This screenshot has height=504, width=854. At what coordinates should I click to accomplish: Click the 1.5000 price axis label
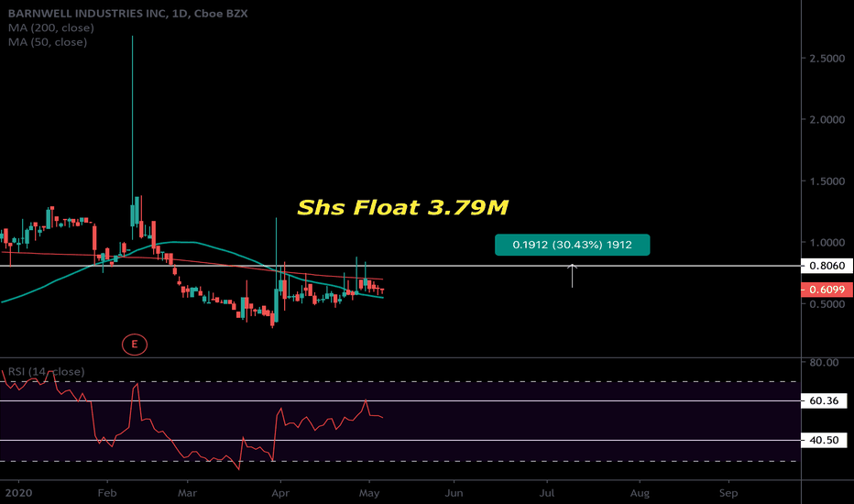827,181
